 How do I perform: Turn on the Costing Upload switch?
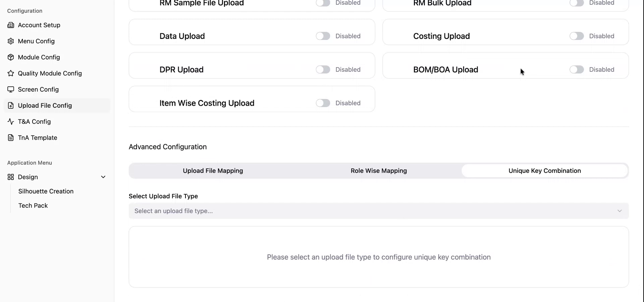pyautogui.click(x=576, y=36)
